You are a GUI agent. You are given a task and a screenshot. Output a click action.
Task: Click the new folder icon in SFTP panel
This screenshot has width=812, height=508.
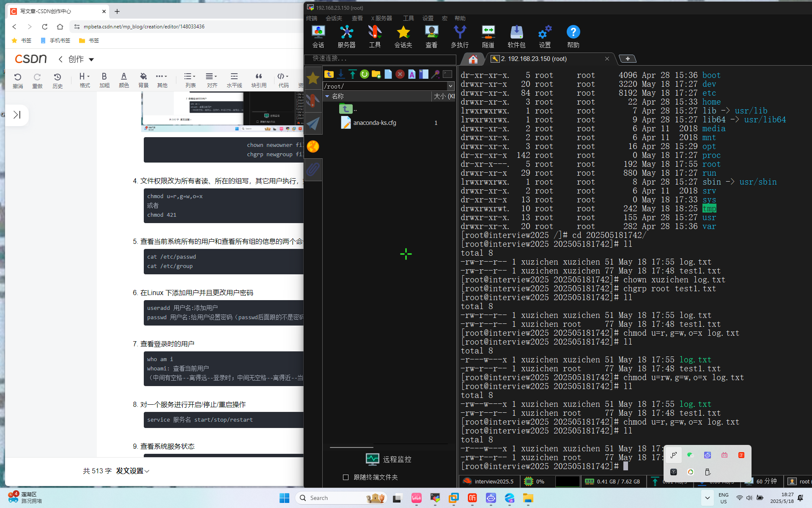point(376,75)
